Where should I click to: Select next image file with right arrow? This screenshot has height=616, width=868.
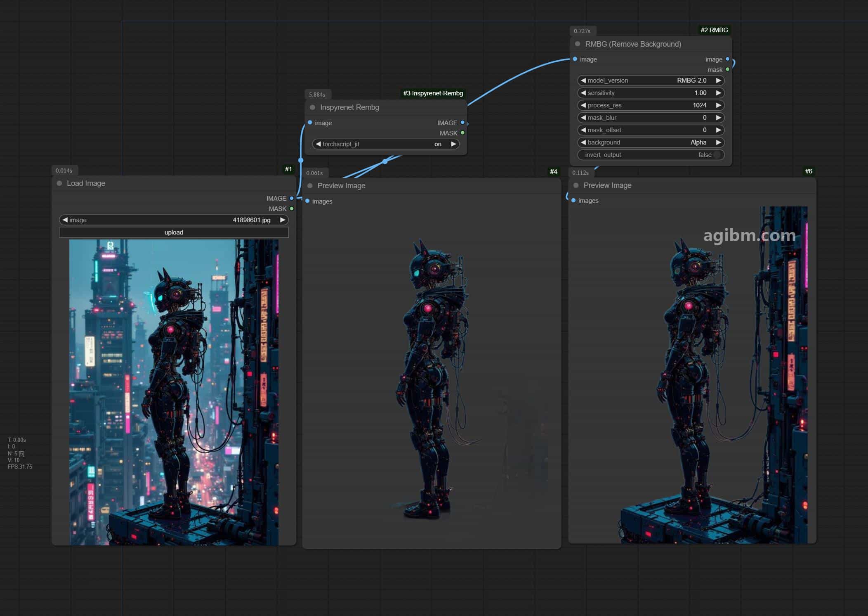tap(283, 220)
